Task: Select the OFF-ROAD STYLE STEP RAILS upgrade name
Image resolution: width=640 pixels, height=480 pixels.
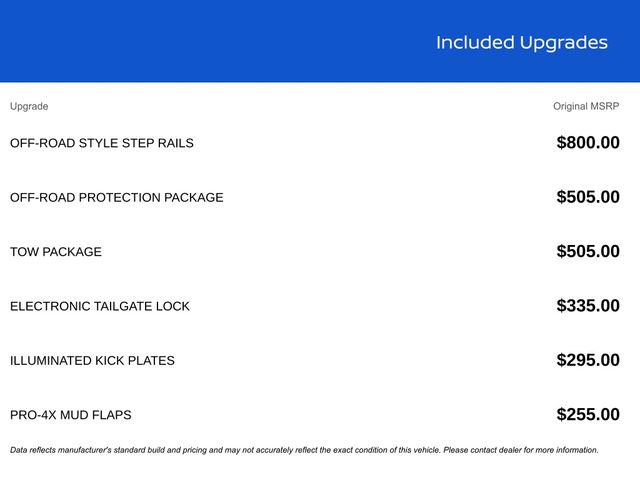Action: pyautogui.click(x=102, y=143)
